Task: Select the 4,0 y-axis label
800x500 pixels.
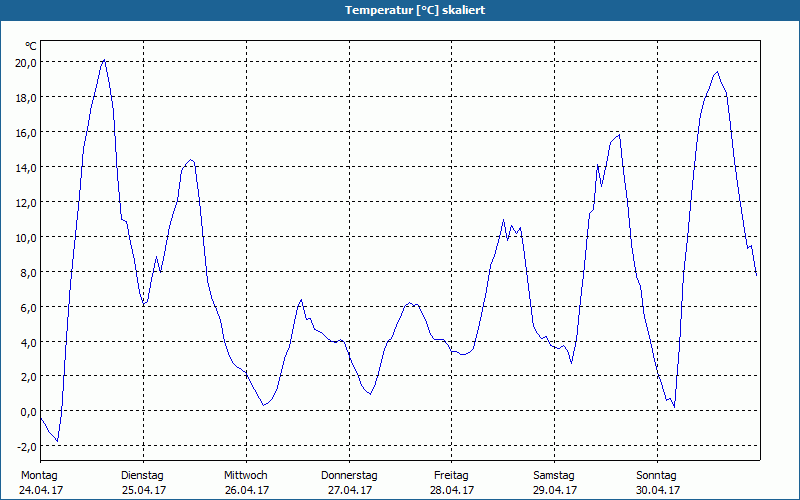Action: click(28, 342)
